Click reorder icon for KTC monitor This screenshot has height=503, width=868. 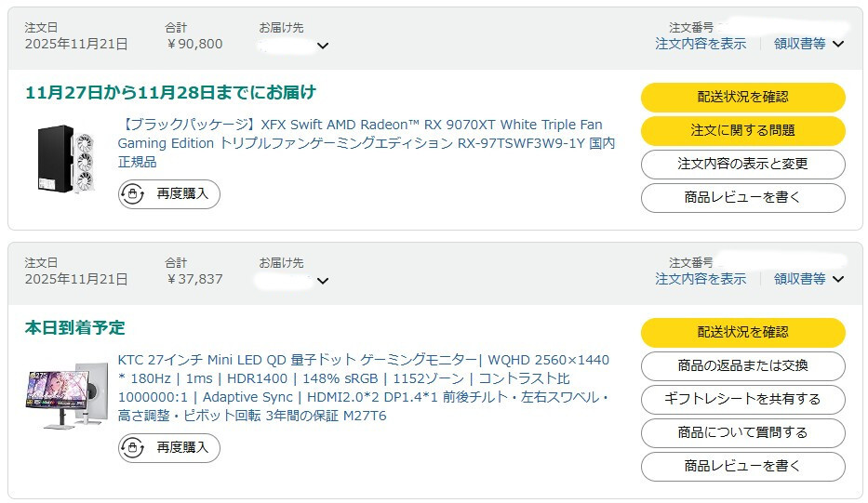[x=133, y=448]
